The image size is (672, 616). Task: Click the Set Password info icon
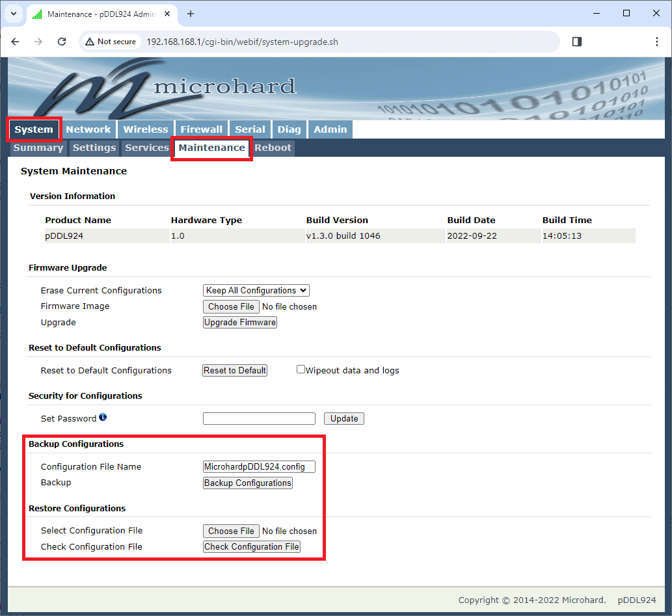[103, 418]
